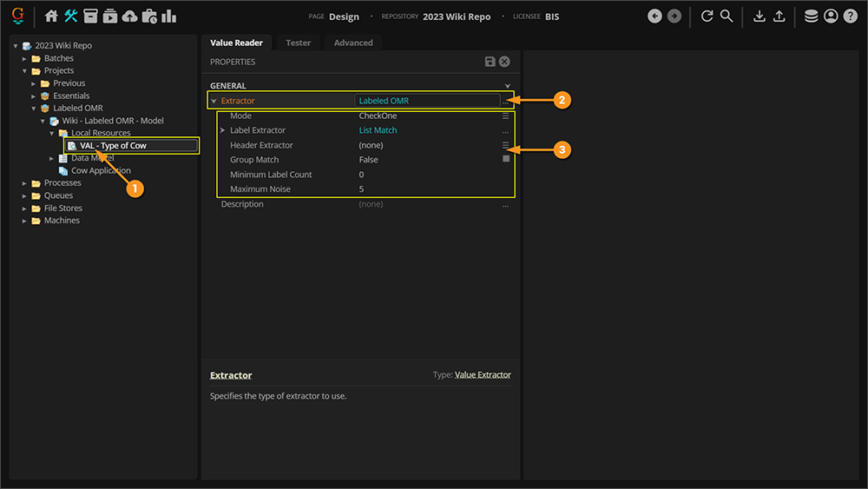This screenshot has width=868, height=489.
Task: Select Cow Application in the tree
Action: coord(101,170)
